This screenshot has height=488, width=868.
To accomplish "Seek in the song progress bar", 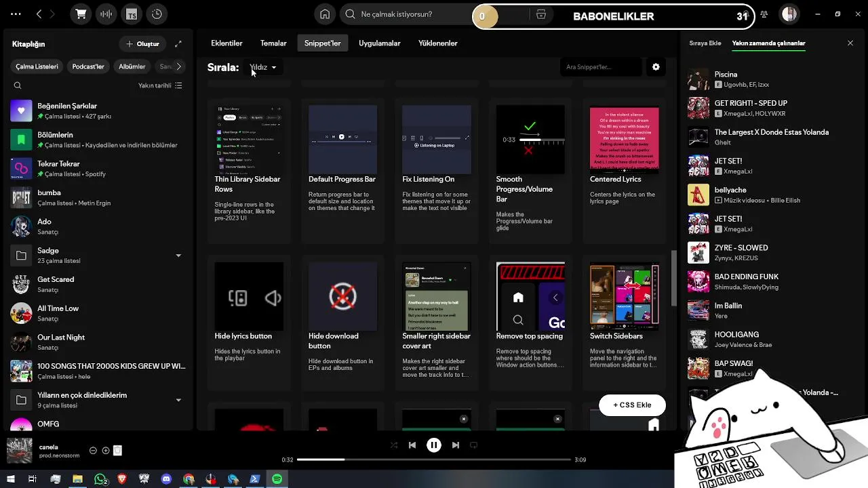I will tap(434, 460).
